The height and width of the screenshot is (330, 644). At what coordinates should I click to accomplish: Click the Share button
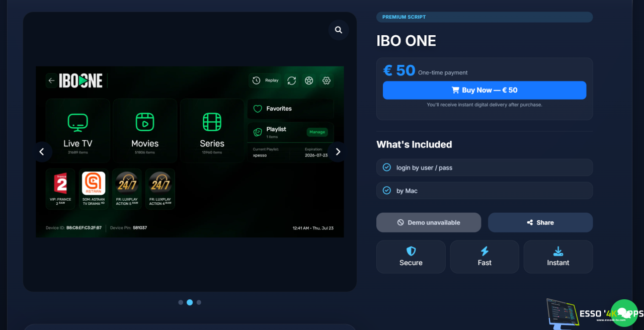tap(540, 222)
